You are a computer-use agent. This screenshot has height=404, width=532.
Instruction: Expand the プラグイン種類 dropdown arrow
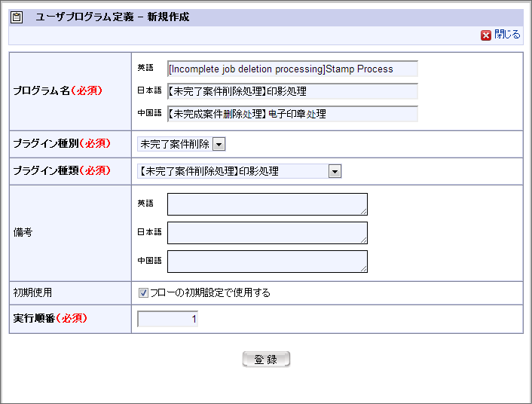[x=335, y=171]
